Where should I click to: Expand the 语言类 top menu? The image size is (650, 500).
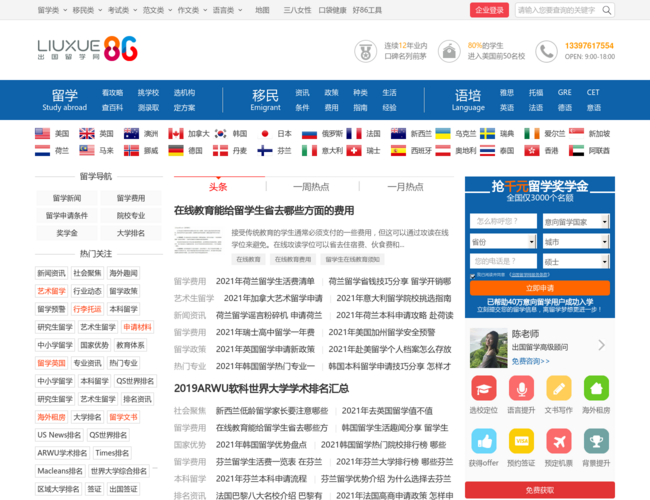pos(228,10)
